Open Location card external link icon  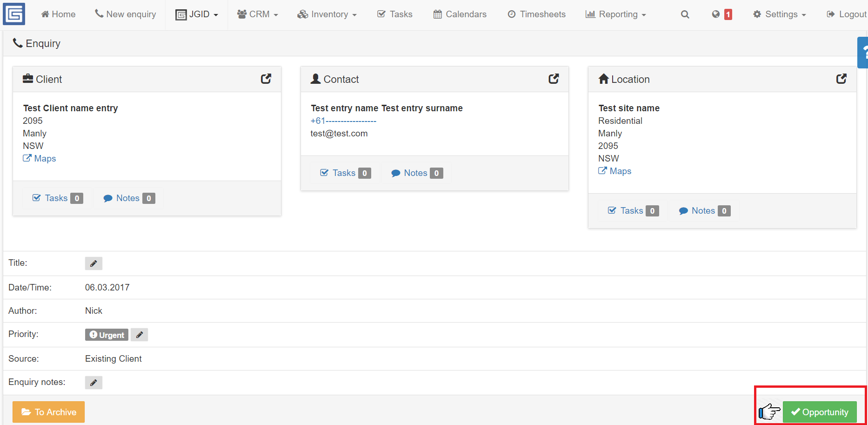pyautogui.click(x=841, y=79)
